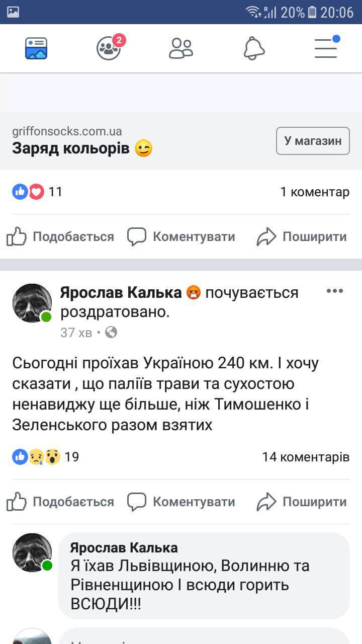Open three-dot options on Ярослав Калька's post
The image size is (362, 644).
[335, 291]
